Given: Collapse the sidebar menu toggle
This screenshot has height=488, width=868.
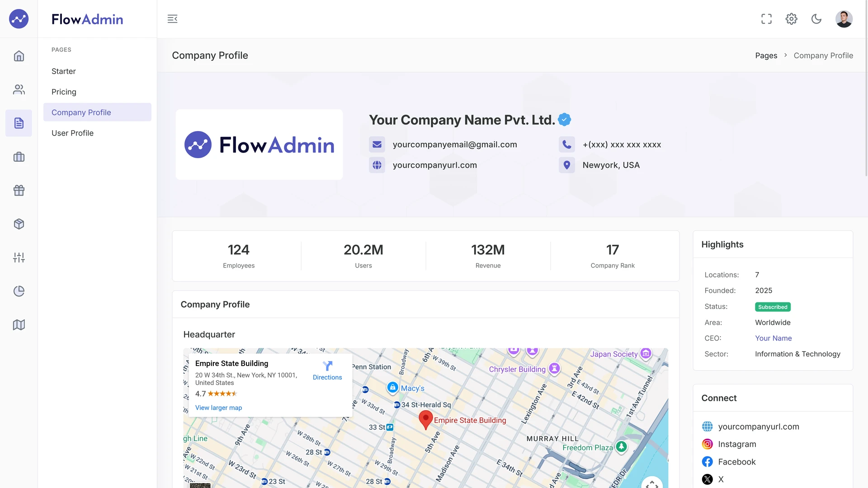Looking at the screenshot, I should (x=172, y=19).
